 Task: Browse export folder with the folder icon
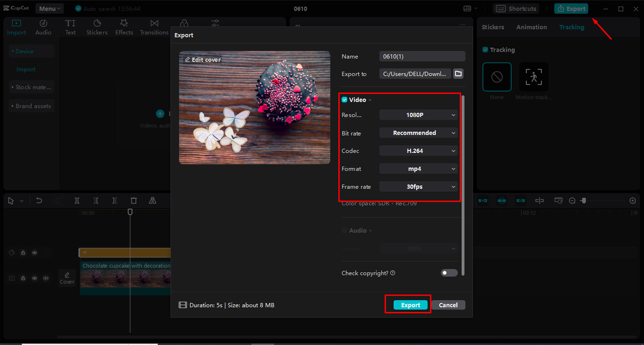pyautogui.click(x=458, y=74)
